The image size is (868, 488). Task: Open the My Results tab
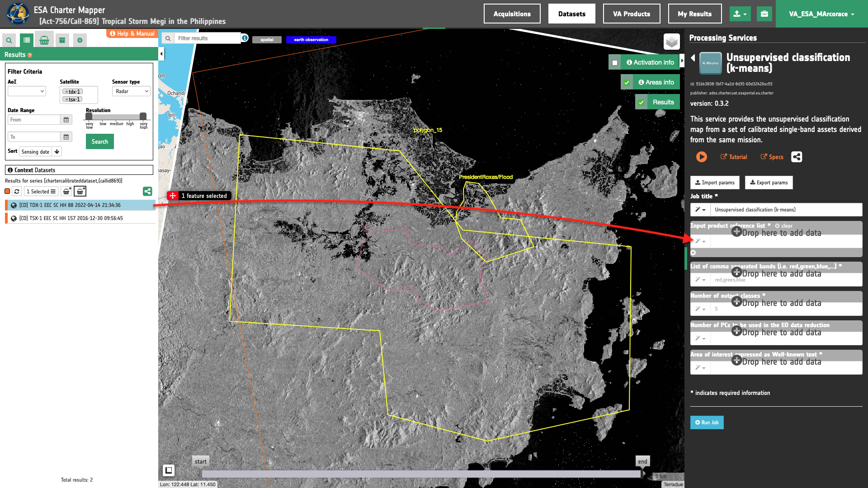click(695, 14)
